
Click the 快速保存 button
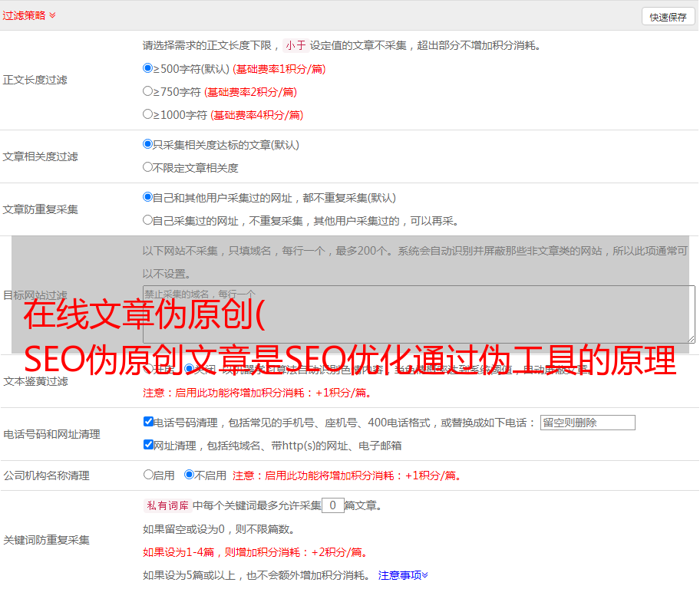[668, 17]
